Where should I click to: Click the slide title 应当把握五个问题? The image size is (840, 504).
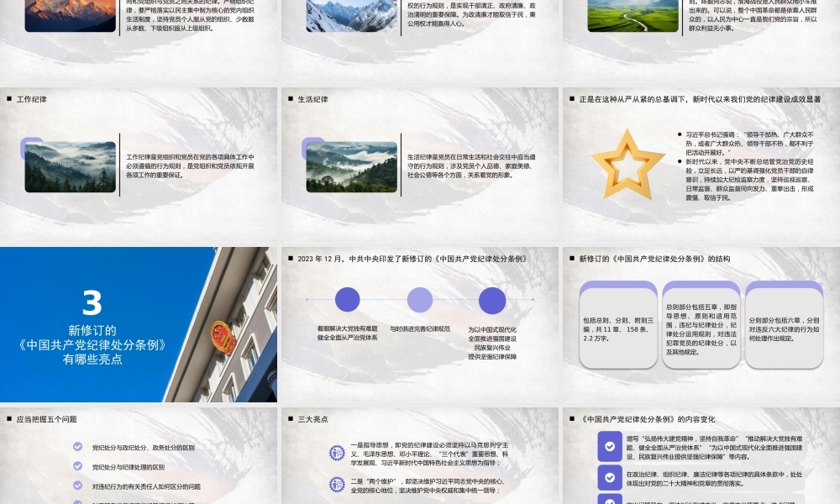pyautogui.click(x=46, y=419)
